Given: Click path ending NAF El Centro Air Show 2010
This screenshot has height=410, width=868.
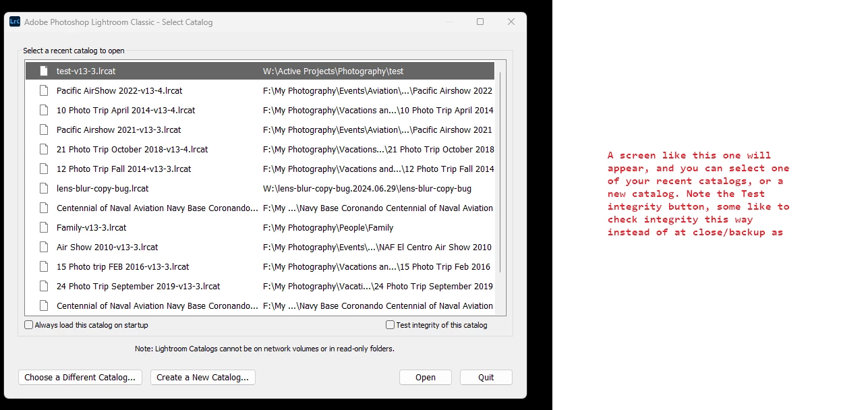Looking at the screenshot, I should 377,247.
